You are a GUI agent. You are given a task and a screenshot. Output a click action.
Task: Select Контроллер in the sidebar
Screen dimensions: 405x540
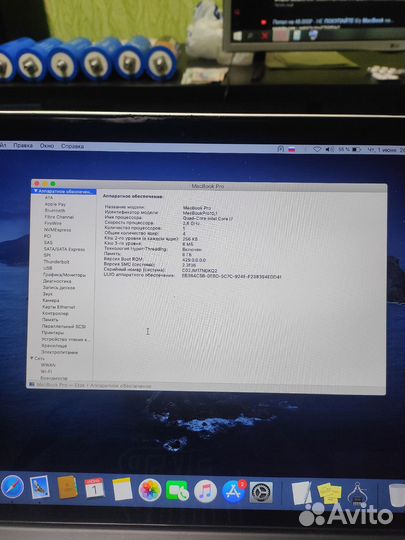tap(55, 313)
